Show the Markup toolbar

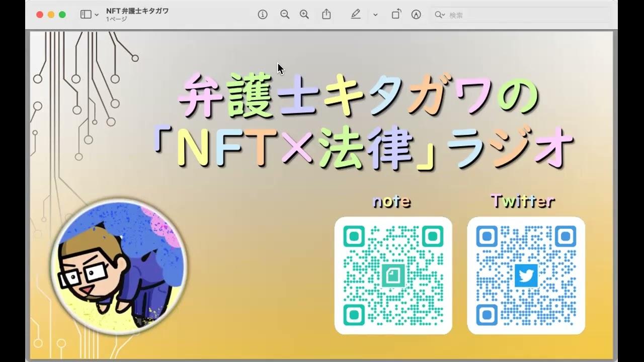pos(416,15)
